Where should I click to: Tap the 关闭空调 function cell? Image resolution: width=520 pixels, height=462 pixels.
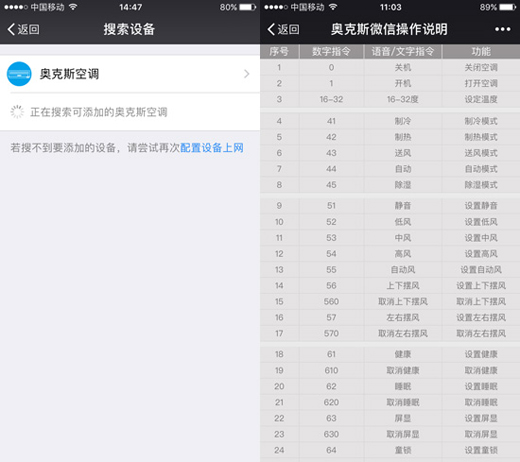(x=481, y=68)
